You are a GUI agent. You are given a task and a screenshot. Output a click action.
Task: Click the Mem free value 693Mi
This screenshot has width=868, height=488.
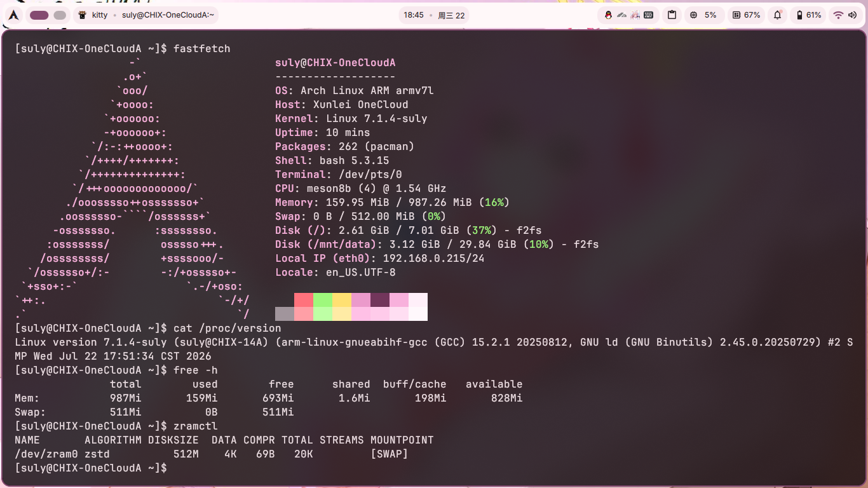point(278,398)
